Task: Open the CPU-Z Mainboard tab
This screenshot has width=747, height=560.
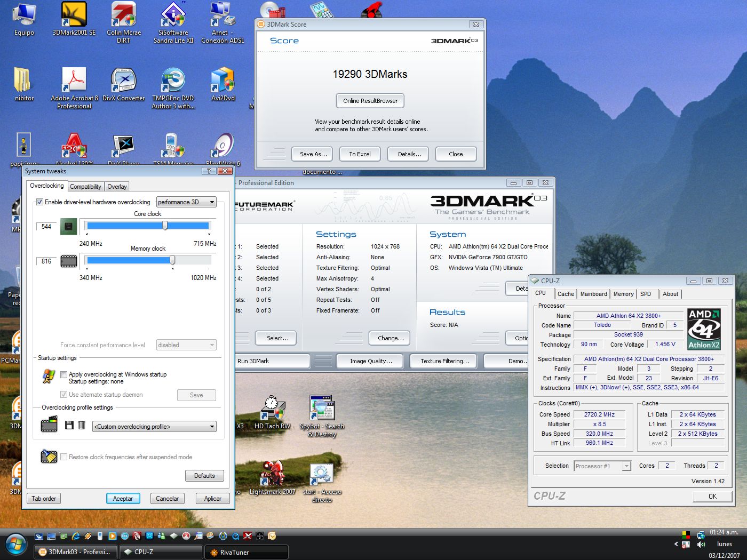Action: [593, 294]
